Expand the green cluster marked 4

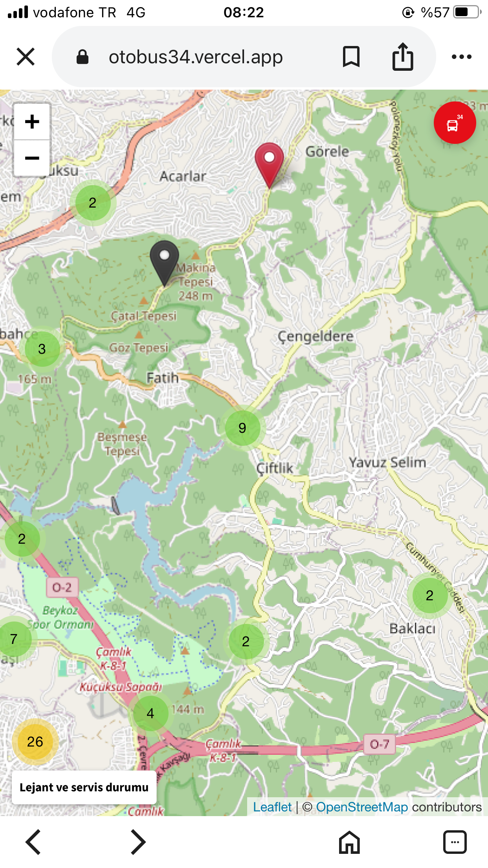coord(150,713)
